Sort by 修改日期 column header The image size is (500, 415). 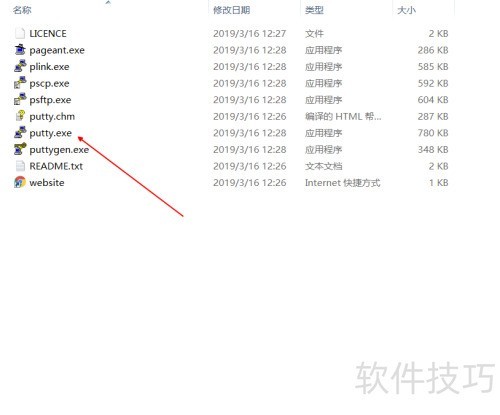point(232,10)
